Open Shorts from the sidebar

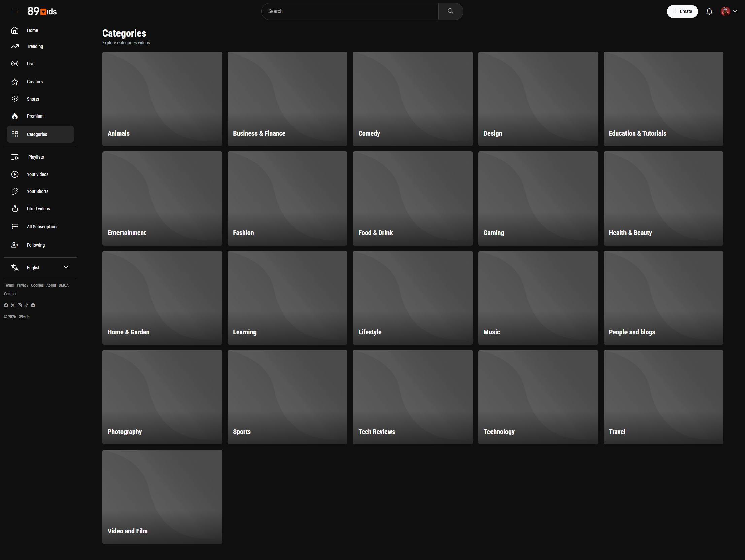pos(33,99)
